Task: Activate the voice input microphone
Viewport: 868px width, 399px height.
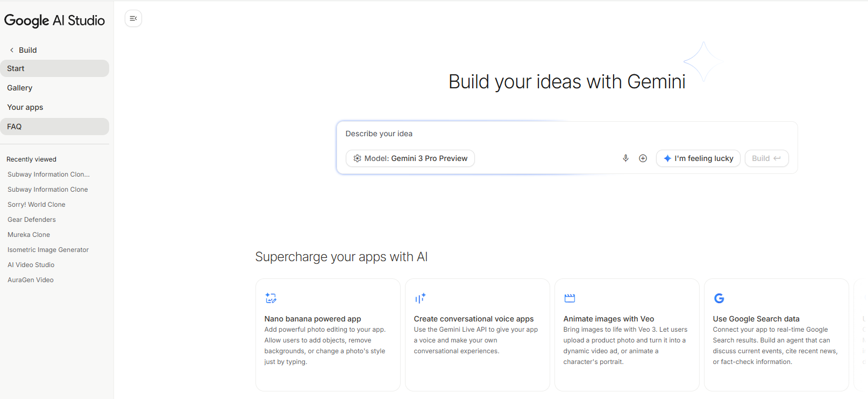Action: [x=625, y=158]
